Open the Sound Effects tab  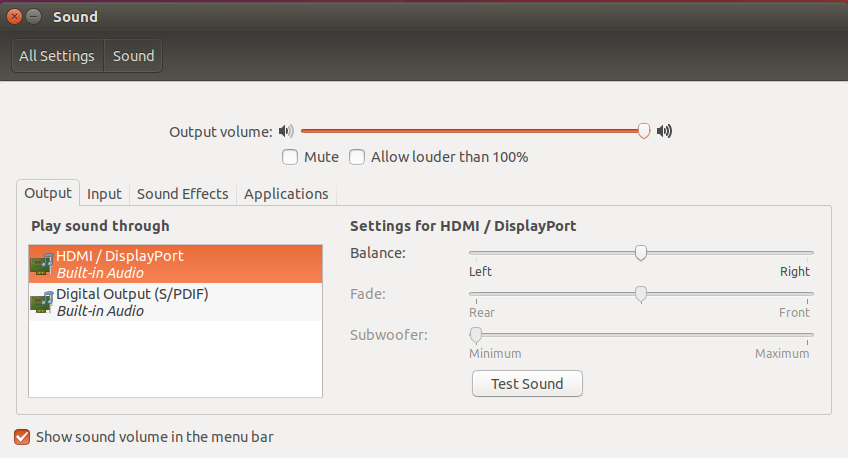(x=183, y=194)
